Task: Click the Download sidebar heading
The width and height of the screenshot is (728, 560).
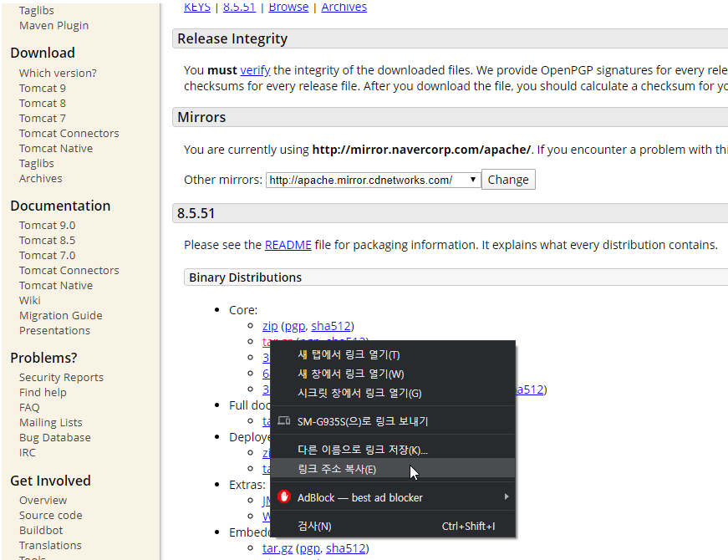Action: coord(43,53)
